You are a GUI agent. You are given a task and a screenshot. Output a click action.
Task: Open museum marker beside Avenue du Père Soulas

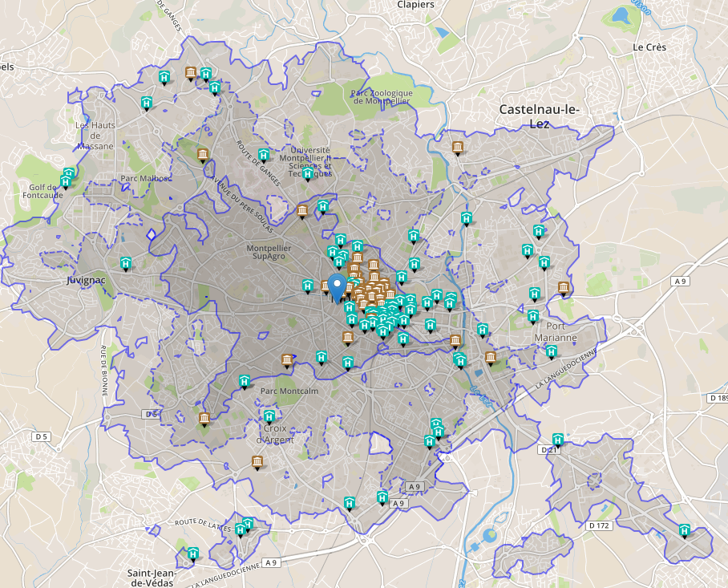[302, 212]
